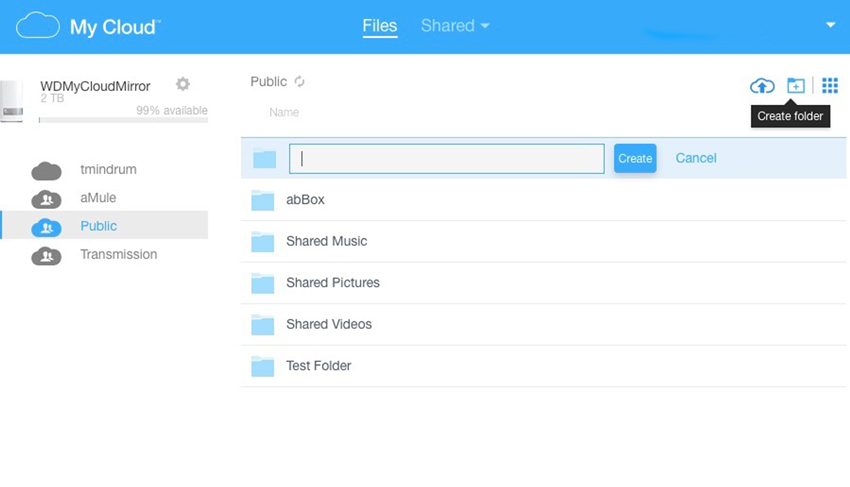Click the Transmission share cloud icon

[x=47, y=256]
